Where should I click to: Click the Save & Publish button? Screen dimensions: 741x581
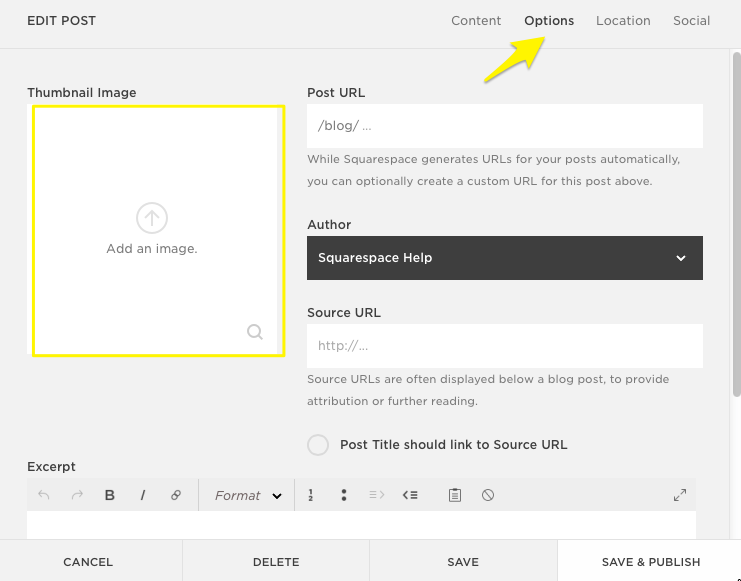coord(650,562)
